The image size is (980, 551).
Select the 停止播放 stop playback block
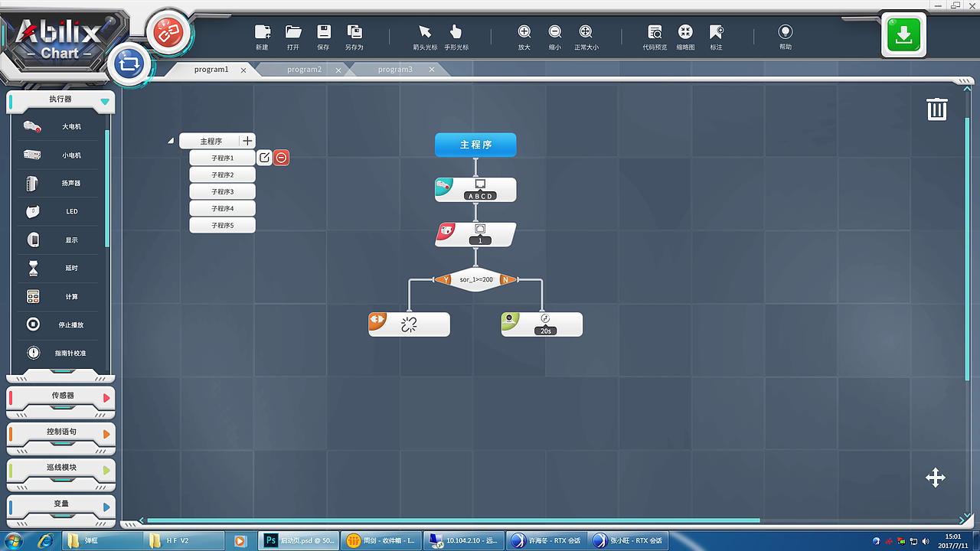pos(58,324)
